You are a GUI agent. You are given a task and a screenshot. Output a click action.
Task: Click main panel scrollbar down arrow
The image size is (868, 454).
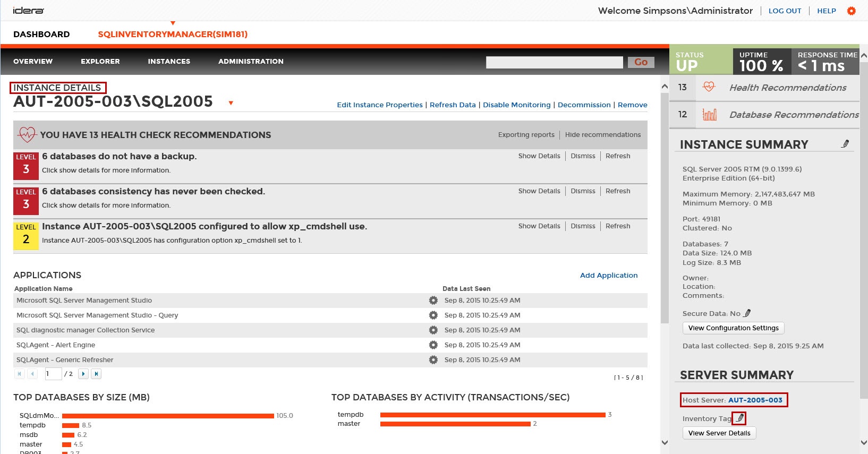point(665,442)
